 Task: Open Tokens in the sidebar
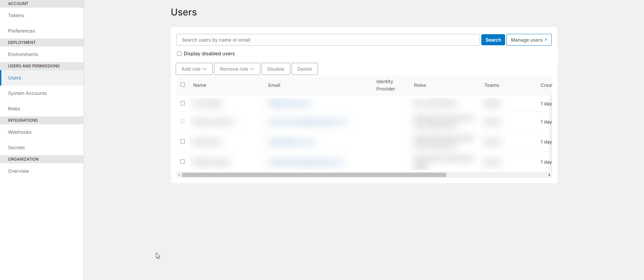click(16, 15)
